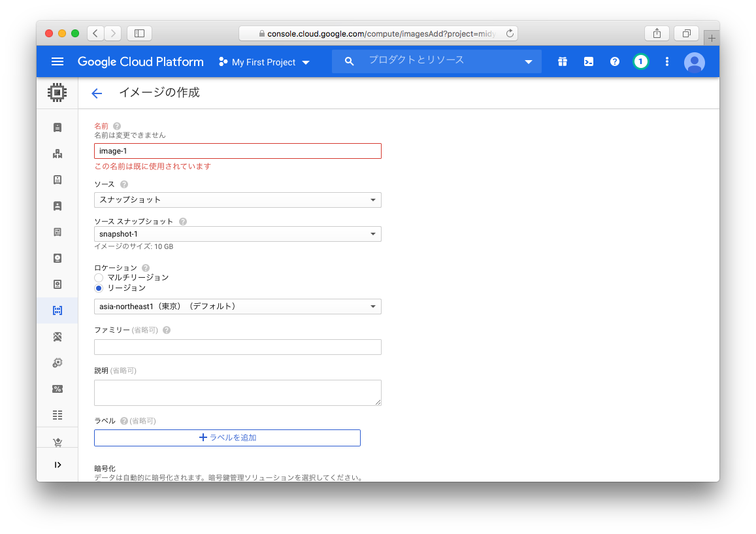Select the マルチリージョン radio button
The width and height of the screenshot is (756, 534).
click(99, 278)
